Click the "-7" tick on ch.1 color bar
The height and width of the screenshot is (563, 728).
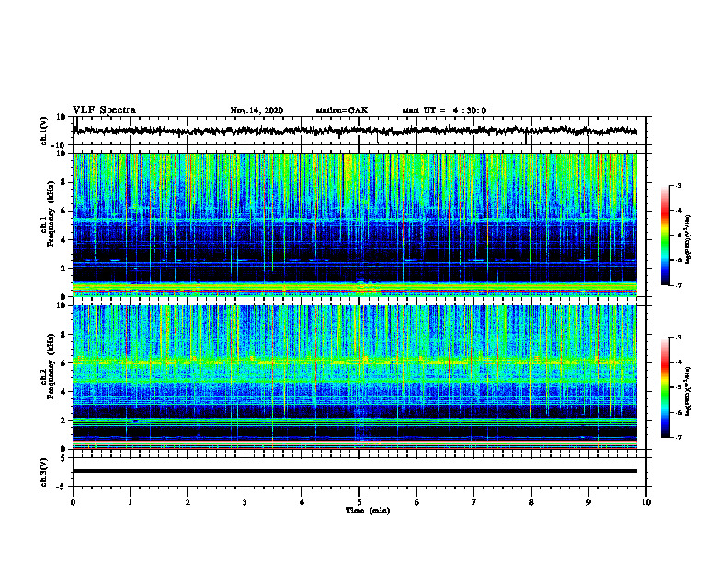click(x=677, y=285)
